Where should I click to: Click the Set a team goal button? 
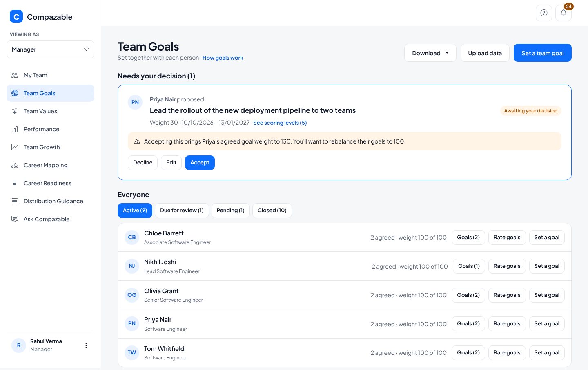[543, 53]
